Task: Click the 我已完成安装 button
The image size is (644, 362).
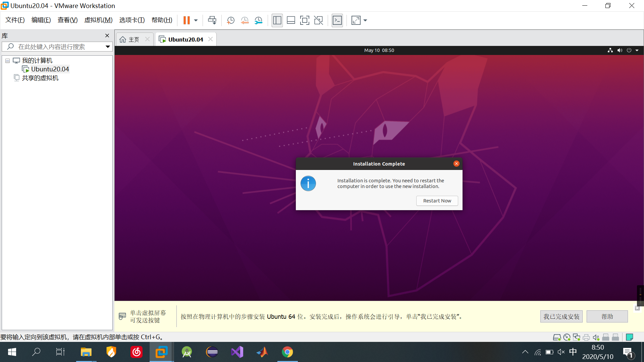Action: coord(561,316)
